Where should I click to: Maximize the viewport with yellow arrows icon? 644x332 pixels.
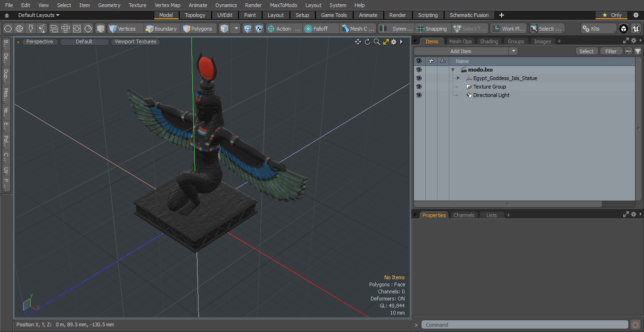(x=386, y=42)
